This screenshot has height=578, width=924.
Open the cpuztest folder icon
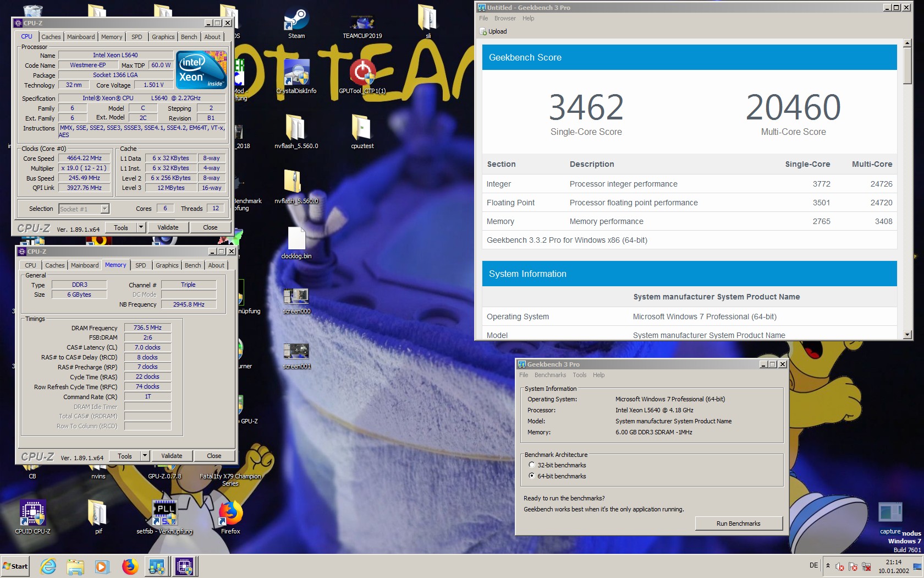[362, 132]
